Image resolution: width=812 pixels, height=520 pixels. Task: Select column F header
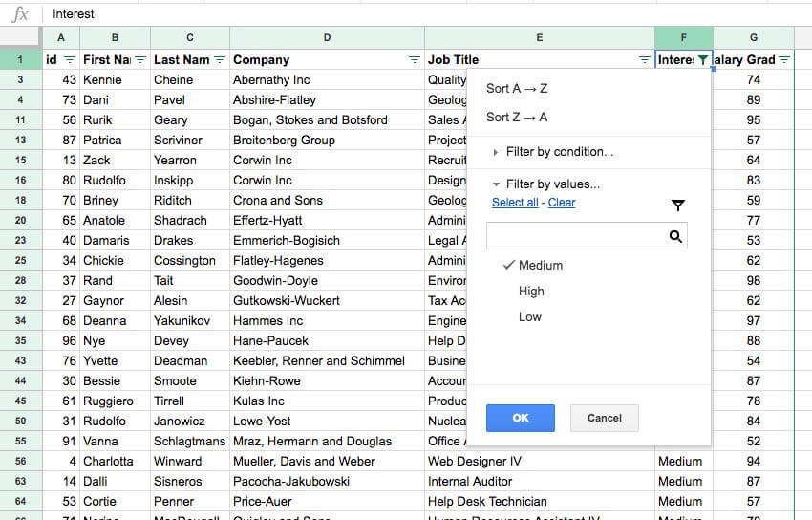[684, 38]
